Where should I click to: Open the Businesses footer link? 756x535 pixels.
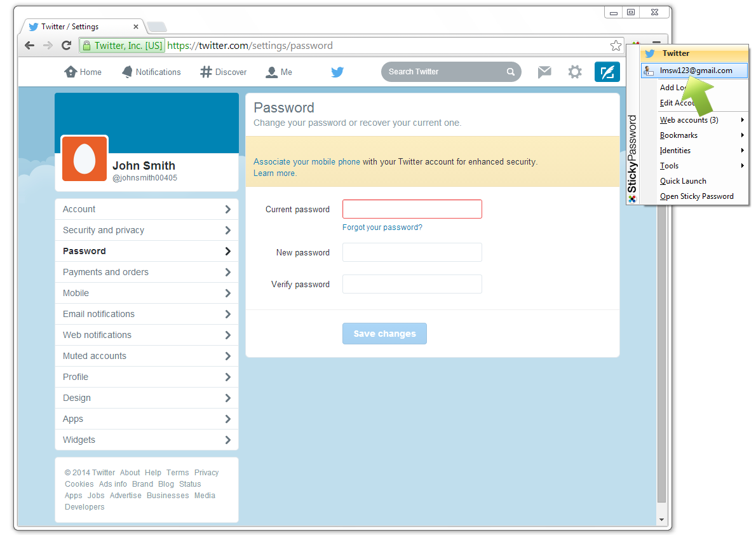[168, 496]
